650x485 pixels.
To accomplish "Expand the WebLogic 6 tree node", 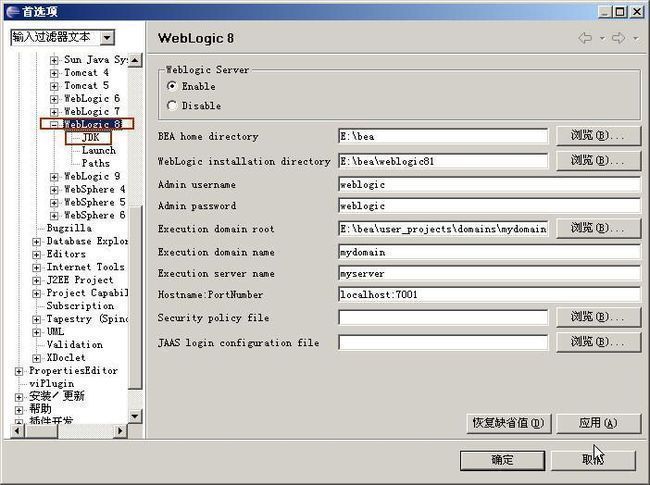I will click(54, 99).
